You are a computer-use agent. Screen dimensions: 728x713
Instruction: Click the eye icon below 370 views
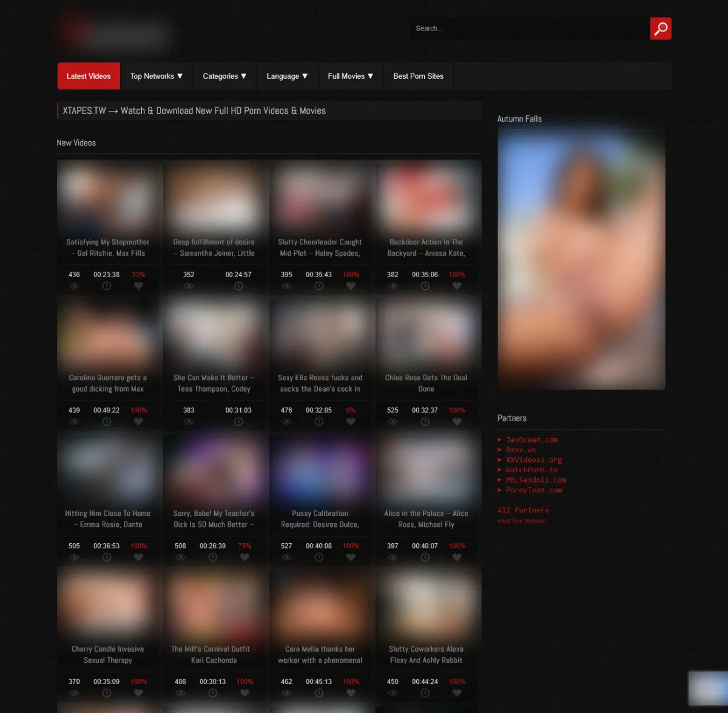[x=74, y=693]
